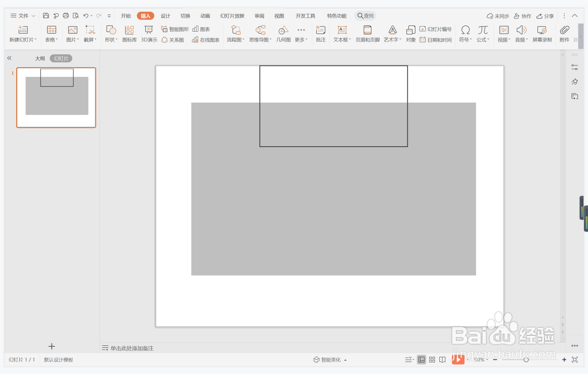Click the zoom slider handle
The image size is (588, 374).
[x=526, y=360]
